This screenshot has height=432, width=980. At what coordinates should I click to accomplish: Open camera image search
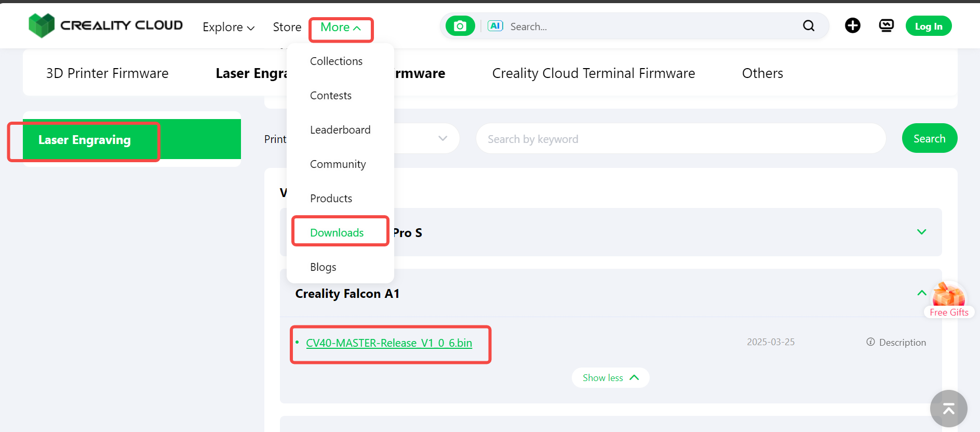460,26
